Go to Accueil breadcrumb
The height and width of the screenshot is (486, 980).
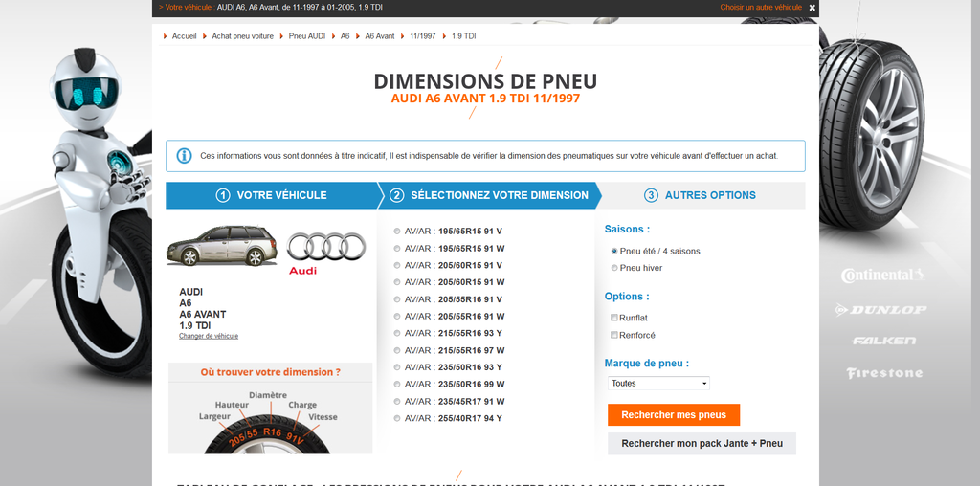click(x=185, y=36)
